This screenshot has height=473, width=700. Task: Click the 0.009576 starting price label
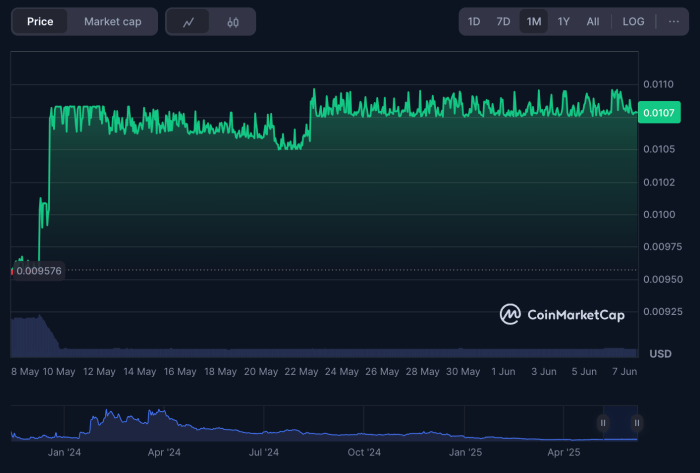point(37,270)
